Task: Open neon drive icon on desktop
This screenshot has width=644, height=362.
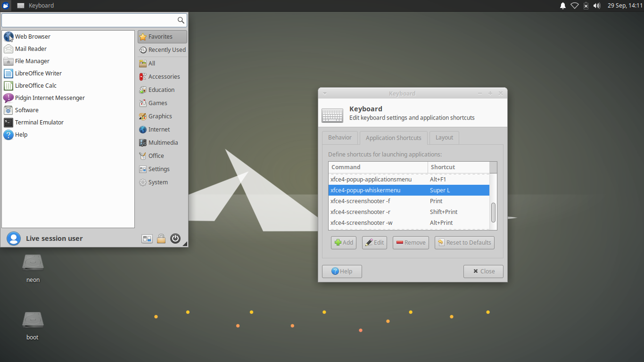Action: (33, 263)
